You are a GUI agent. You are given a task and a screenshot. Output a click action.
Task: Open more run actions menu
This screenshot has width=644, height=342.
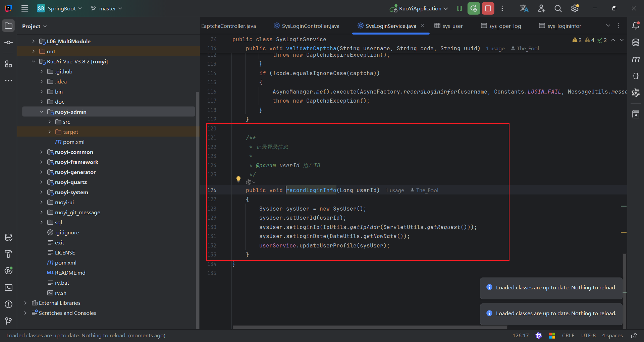point(502,8)
